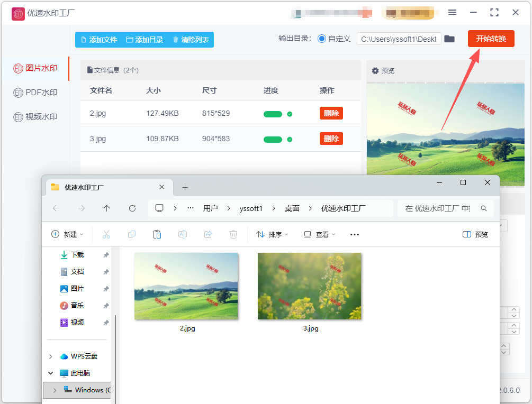This screenshot has height=404, width=532.
Task: Add a new Explorer tab with plus
Action: (x=185, y=187)
